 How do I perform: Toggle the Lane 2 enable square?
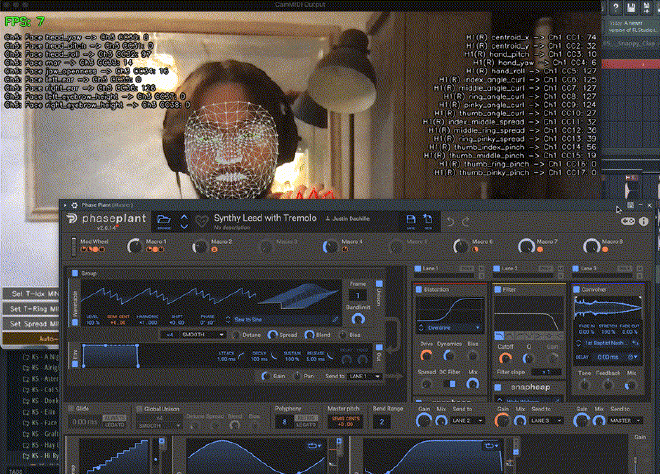tap(496, 268)
